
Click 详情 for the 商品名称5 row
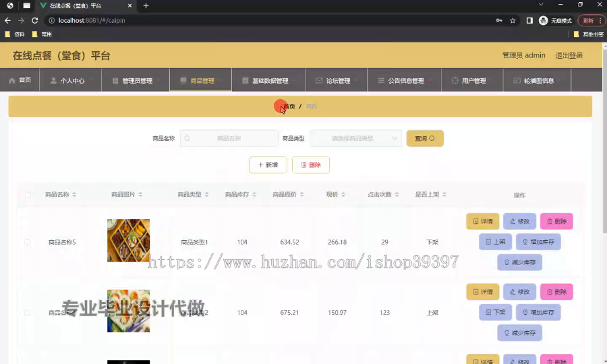483,221
